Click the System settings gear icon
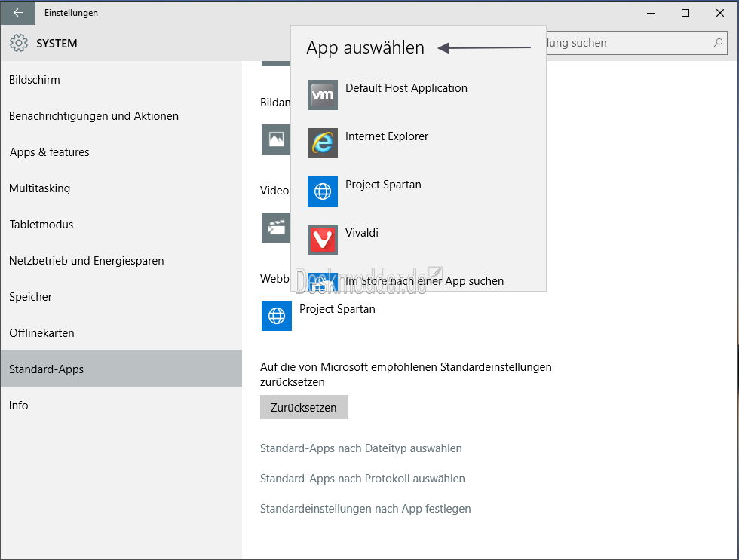 (19, 43)
